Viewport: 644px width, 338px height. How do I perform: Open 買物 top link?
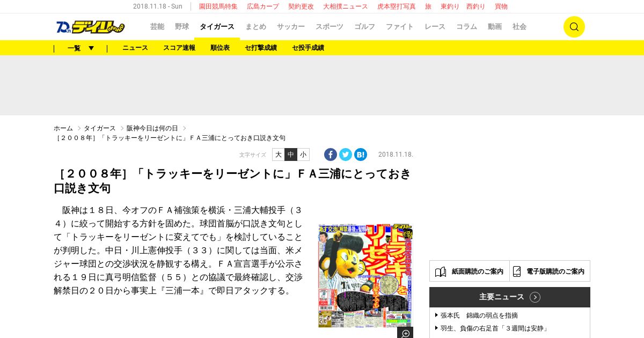(501, 6)
